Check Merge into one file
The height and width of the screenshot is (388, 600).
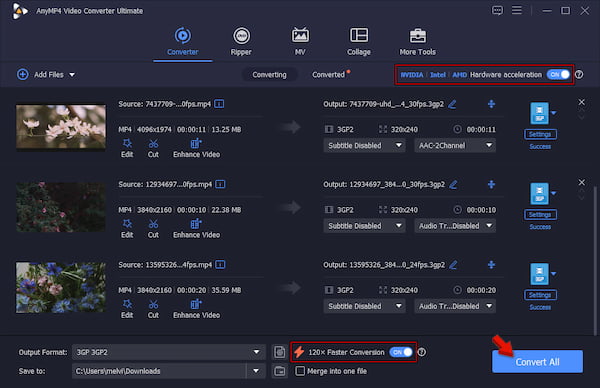(x=300, y=371)
